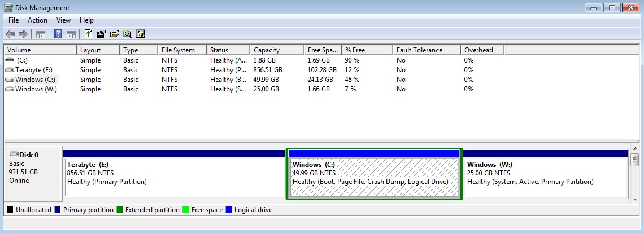The width and height of the screenshot is (644, 233).
Task: Click the Forward arrow toolbar icon
Action: pos(23,34)
